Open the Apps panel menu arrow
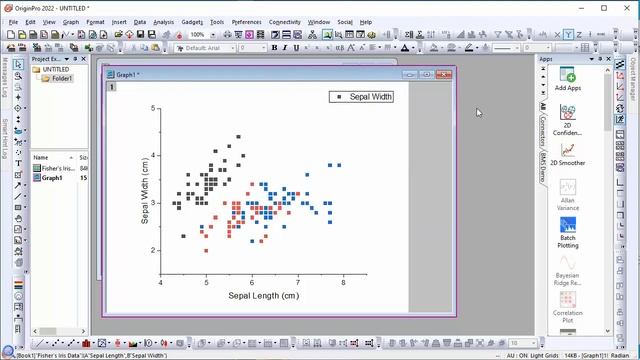Screen dimensions: 640x360 click(591, 59)
